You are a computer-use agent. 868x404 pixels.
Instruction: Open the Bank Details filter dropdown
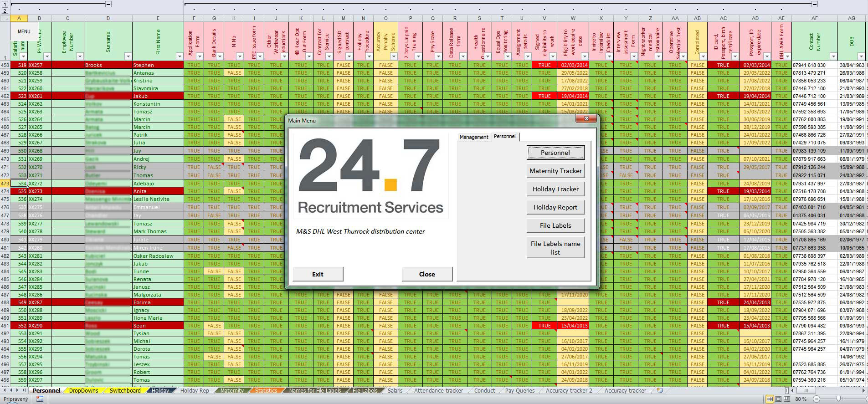pos(220,56)
